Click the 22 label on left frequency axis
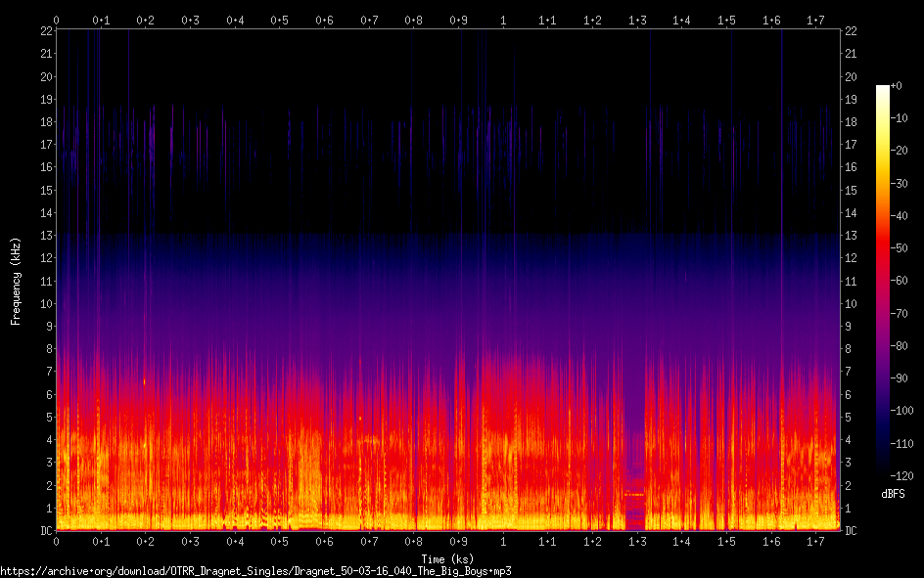924x578 pixels. pos(44,31)
